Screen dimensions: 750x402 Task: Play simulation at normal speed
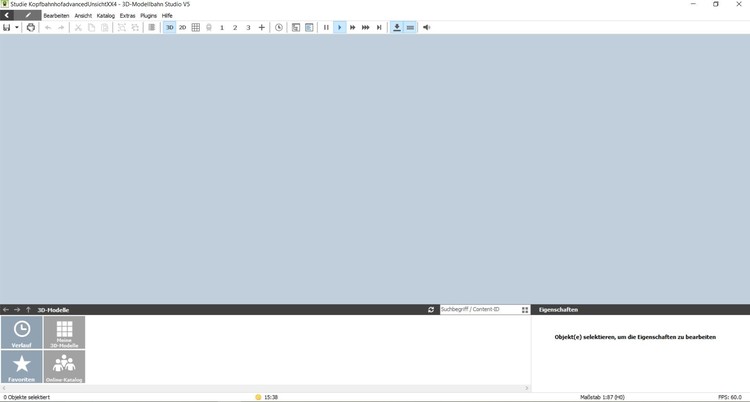[x=340, y=28]
